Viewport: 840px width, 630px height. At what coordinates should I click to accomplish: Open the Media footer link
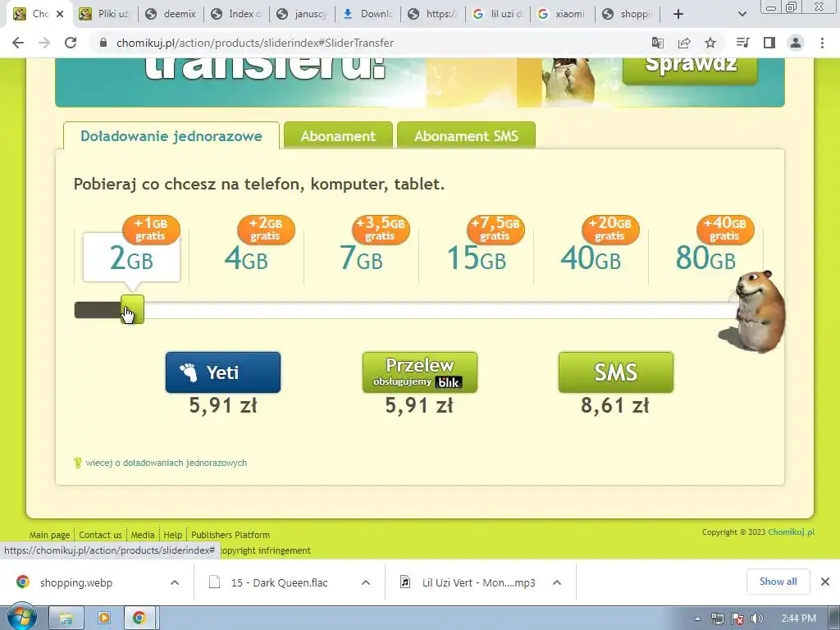143,535
